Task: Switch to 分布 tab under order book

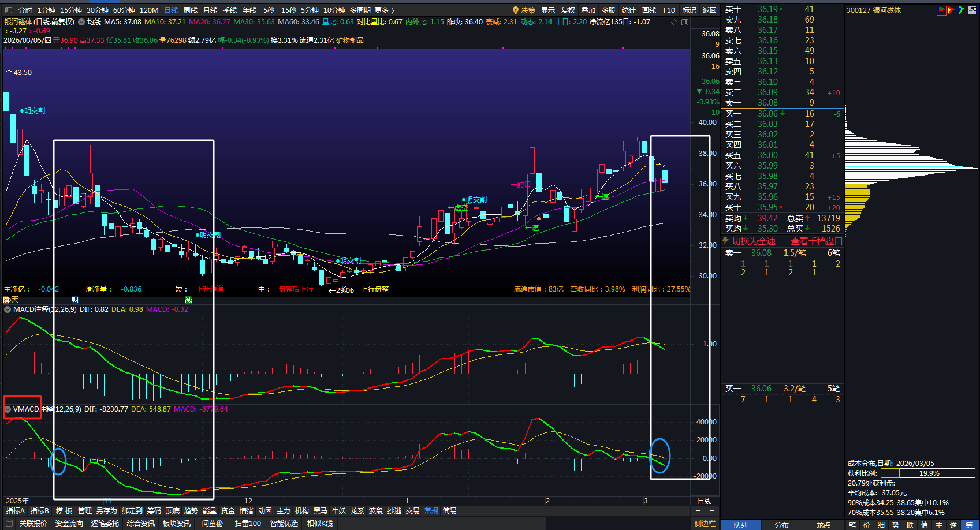Action: 782,525
